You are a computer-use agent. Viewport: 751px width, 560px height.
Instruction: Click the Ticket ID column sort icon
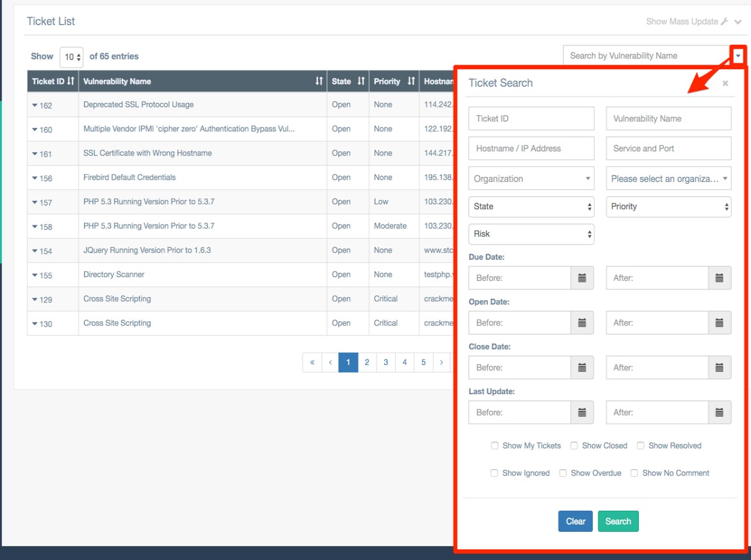pos(70,81)
